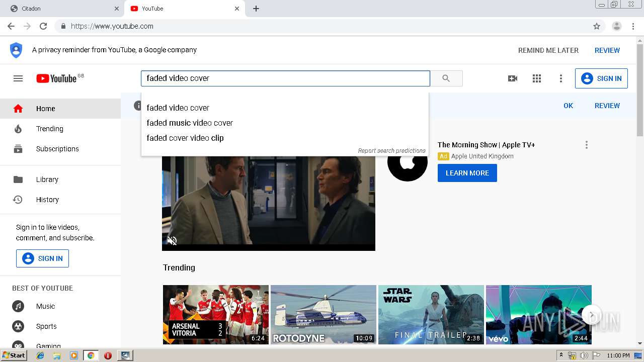644x362 pixels.
Task: Open Arsenal Vitoria trending video
Action: [x=216, y=315]
